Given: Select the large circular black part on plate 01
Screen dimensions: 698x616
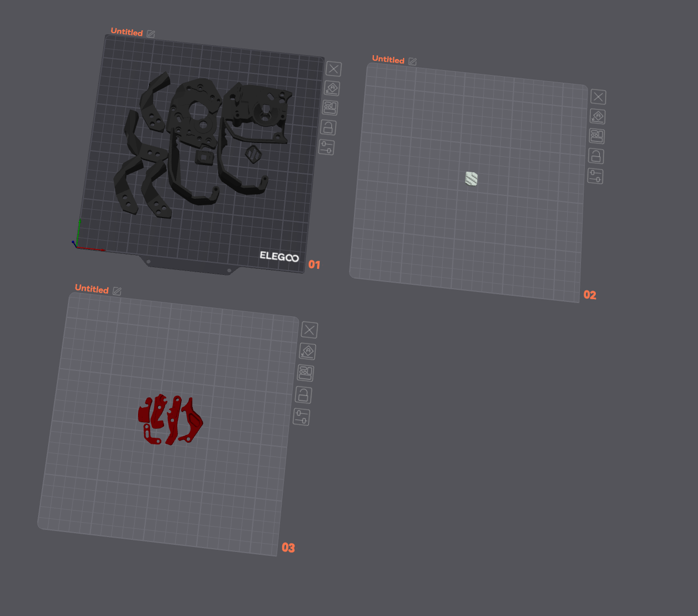Looking at the screenshot, I should [194, 113].
